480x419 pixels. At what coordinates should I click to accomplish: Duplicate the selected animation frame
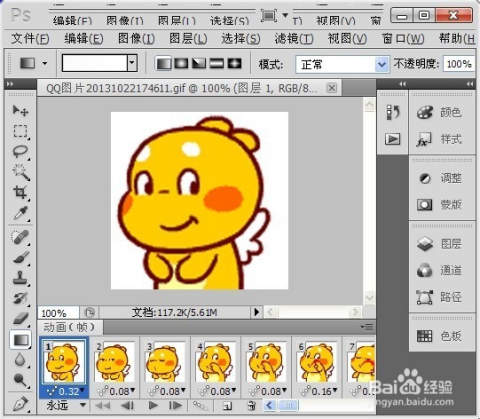[228, 406]
